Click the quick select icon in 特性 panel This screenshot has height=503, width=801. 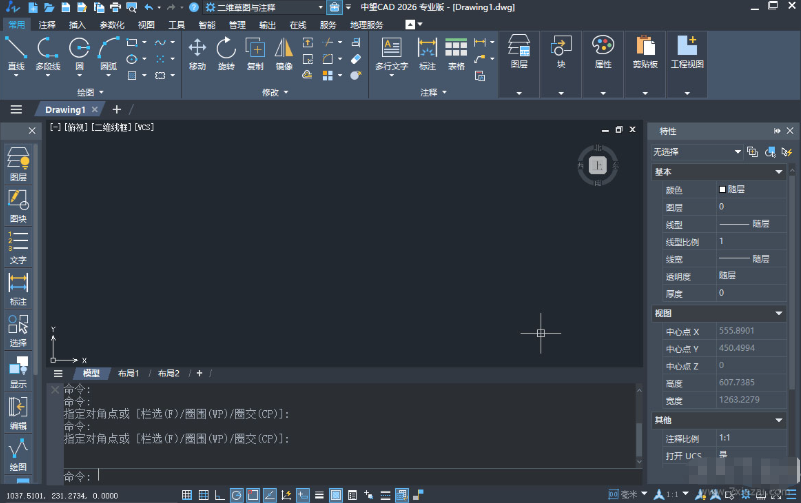[770, 152]
